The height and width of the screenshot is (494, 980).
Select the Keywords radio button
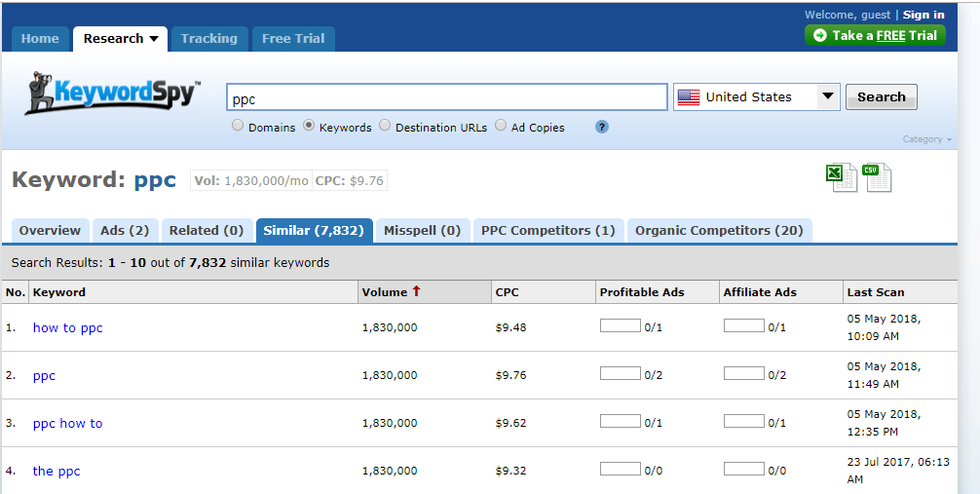click(309, 126)
